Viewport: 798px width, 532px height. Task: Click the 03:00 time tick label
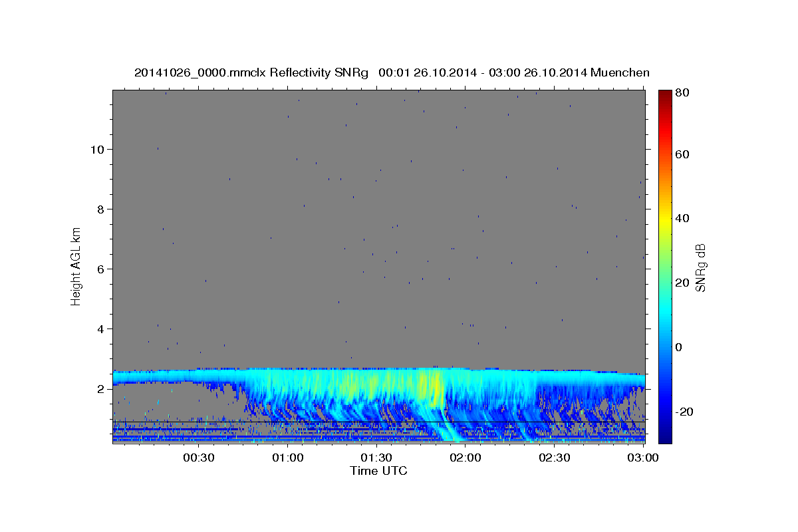pos(642,458)
